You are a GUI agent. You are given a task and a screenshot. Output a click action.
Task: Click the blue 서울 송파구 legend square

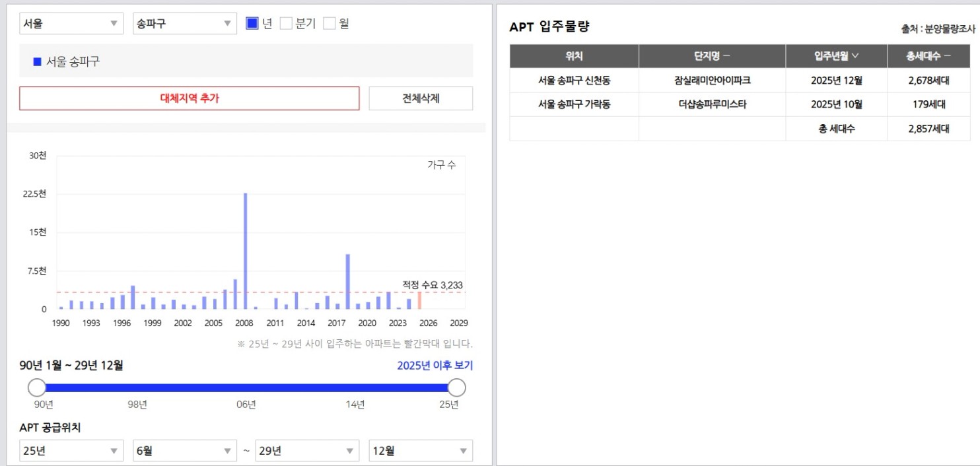point(37,61)
